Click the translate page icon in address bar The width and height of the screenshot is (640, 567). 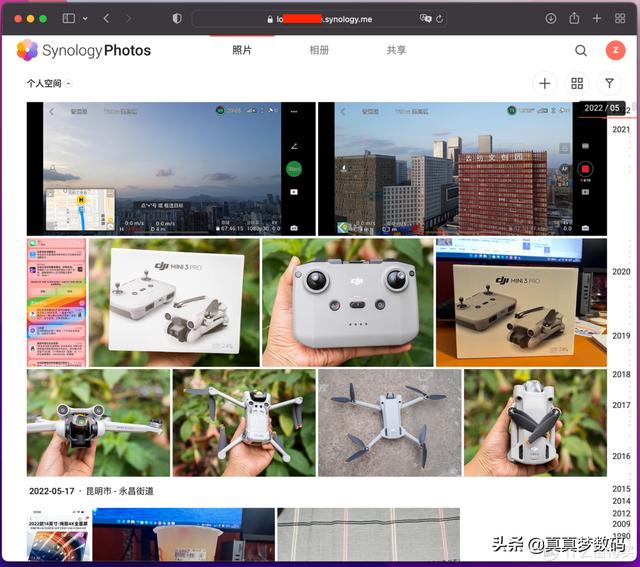point(425,19)
